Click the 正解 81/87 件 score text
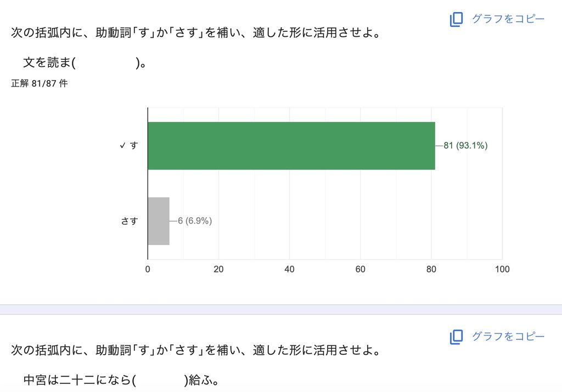562x392 pixels. [x=40, y=83]
